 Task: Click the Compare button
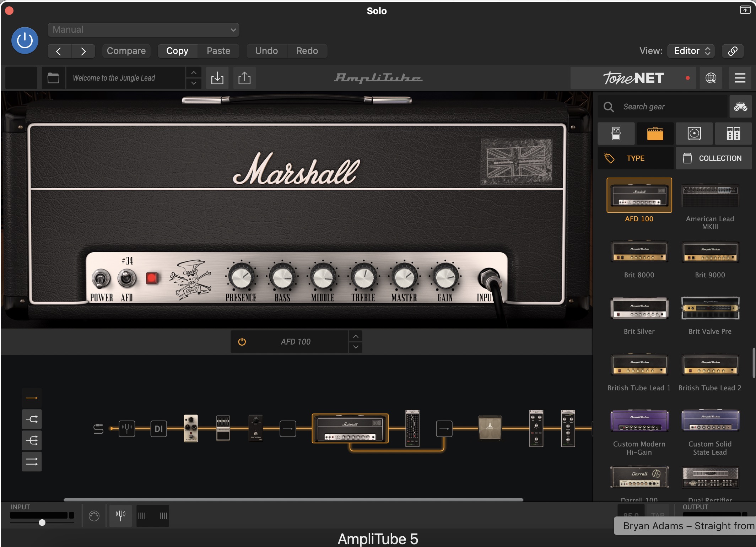pyautogui.click(x=126, y=51)
